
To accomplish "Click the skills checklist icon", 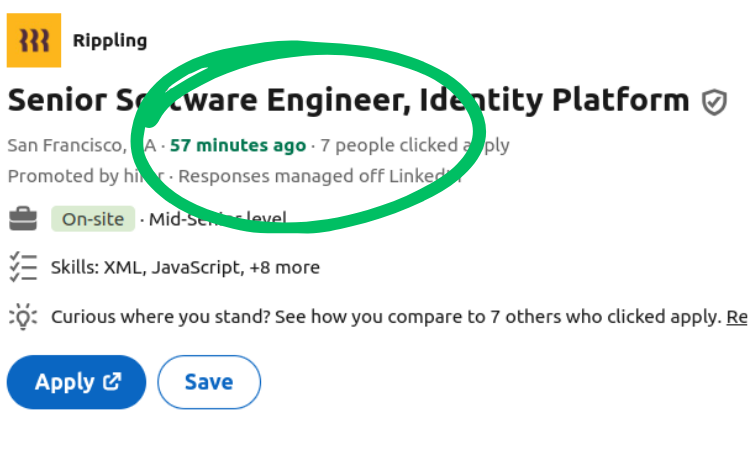I will coord(23,267).
